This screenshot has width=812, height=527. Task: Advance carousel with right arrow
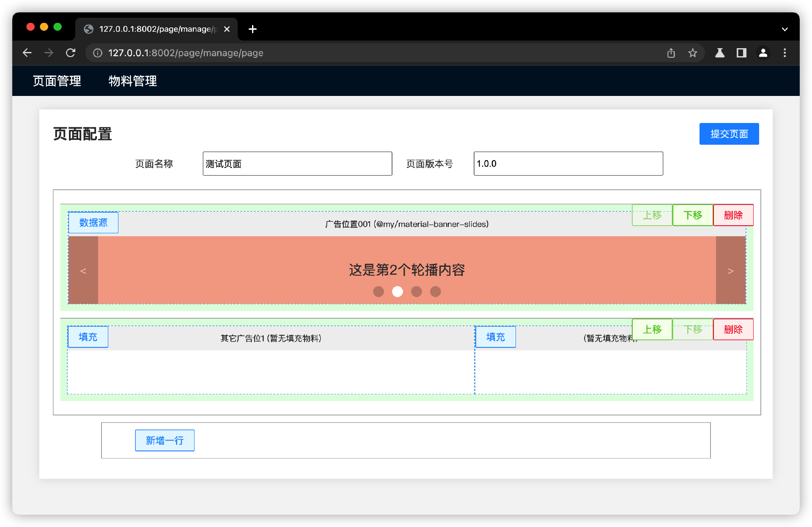coord(730,271)
